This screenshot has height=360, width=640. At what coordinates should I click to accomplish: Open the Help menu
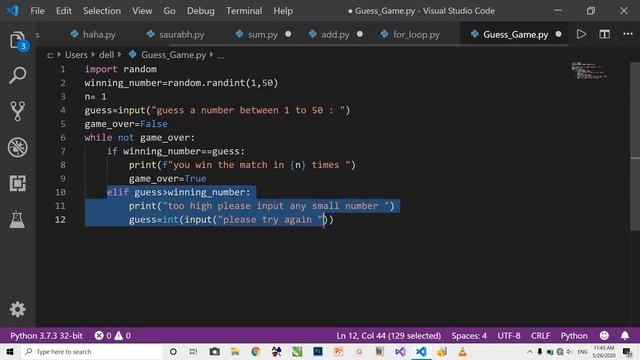pyautogui.click(x=283, y=11)
